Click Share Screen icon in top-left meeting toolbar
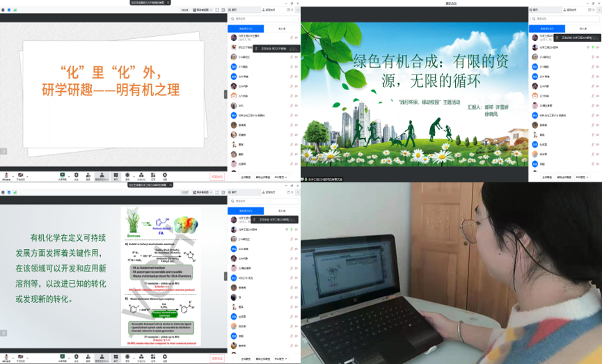The height and width of the screenshot is (364, 602). point(63,175)
